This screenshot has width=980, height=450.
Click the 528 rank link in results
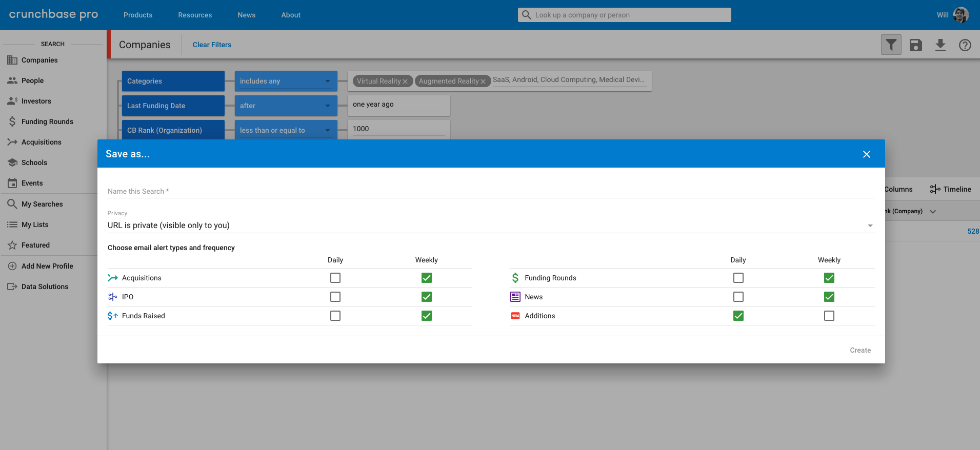(x=973, y=231)
